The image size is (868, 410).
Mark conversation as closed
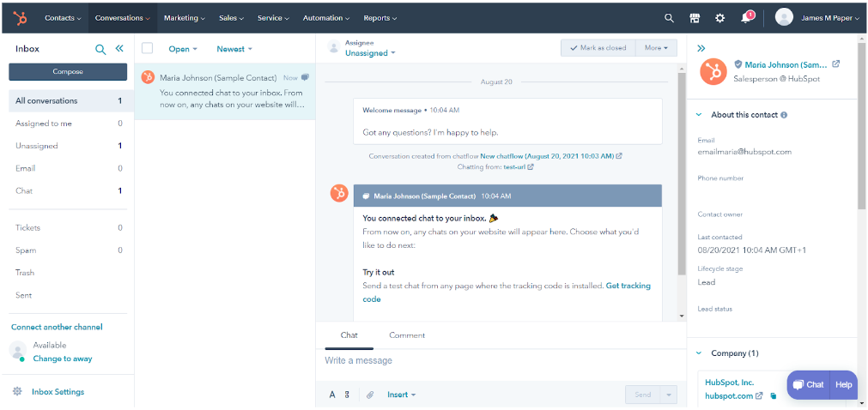(598, 47)
